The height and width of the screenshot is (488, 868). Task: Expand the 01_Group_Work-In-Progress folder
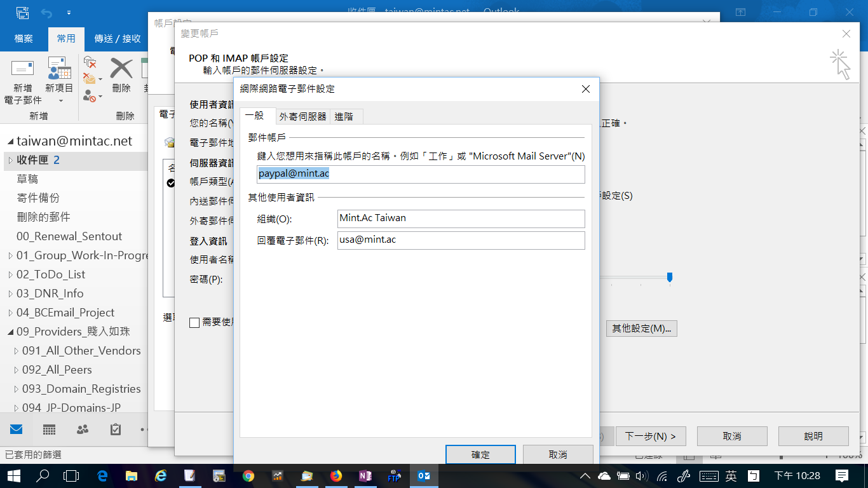(x=10, y=256)
